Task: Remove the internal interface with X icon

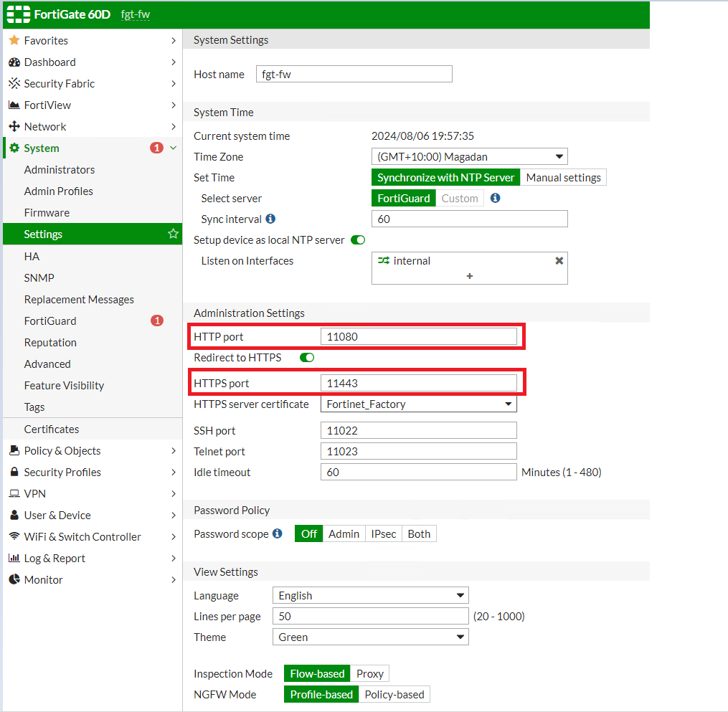Action: pyautogui.click(x=559, y=261)
